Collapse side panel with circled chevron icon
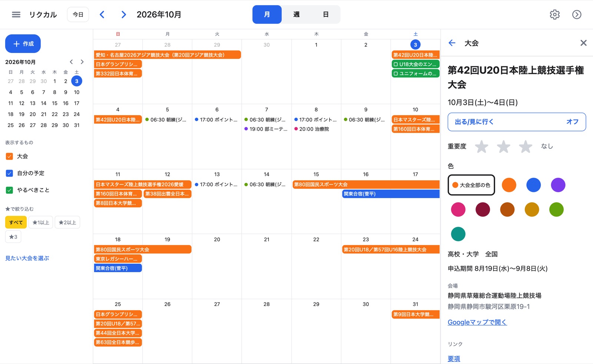593x364 pixels. [577, 14]
